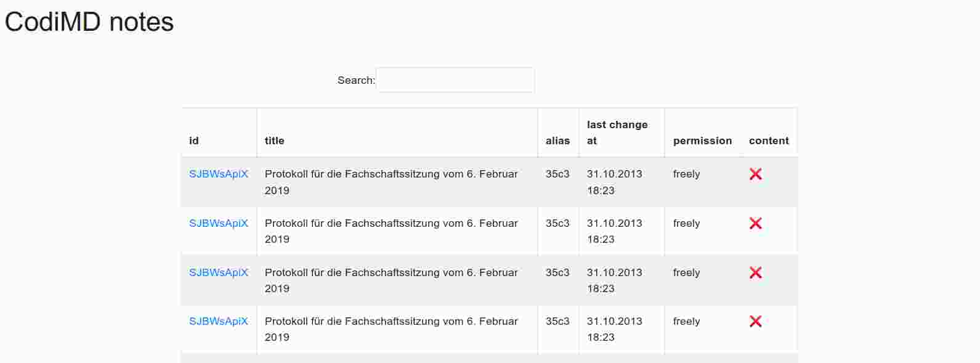Click the 35c3 alias in the second row
Image resolution: width=980 pixels, height=363 pixels.
557,224
